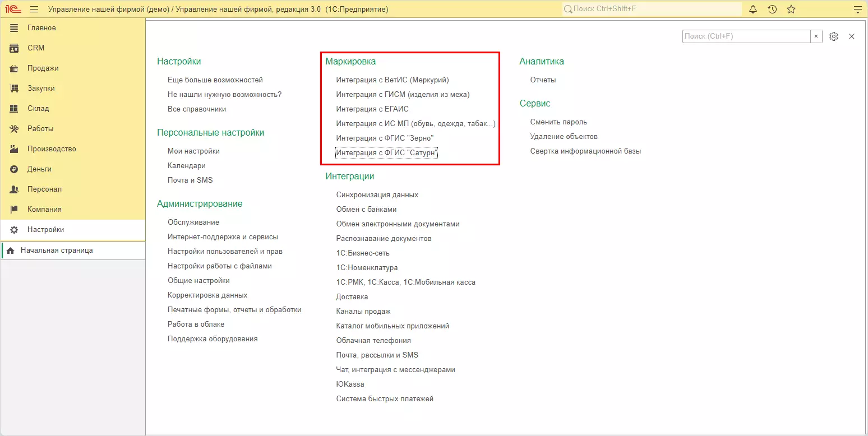Viewport: 868px width, 436px height.
Task: Open the settings gear beside search field
Action: click(x=834, y=36)
